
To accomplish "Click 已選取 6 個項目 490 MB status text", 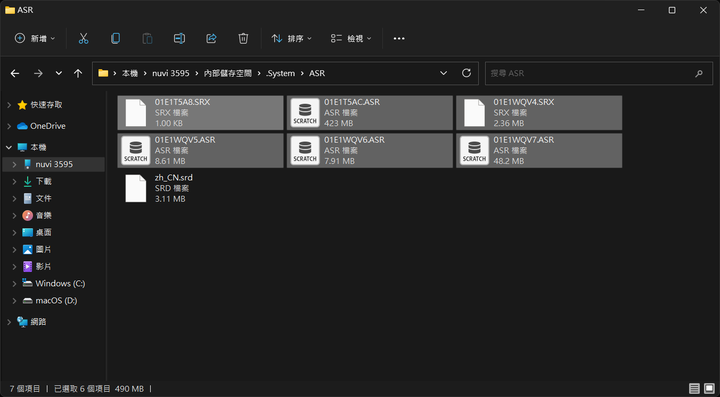I will 99,389.
